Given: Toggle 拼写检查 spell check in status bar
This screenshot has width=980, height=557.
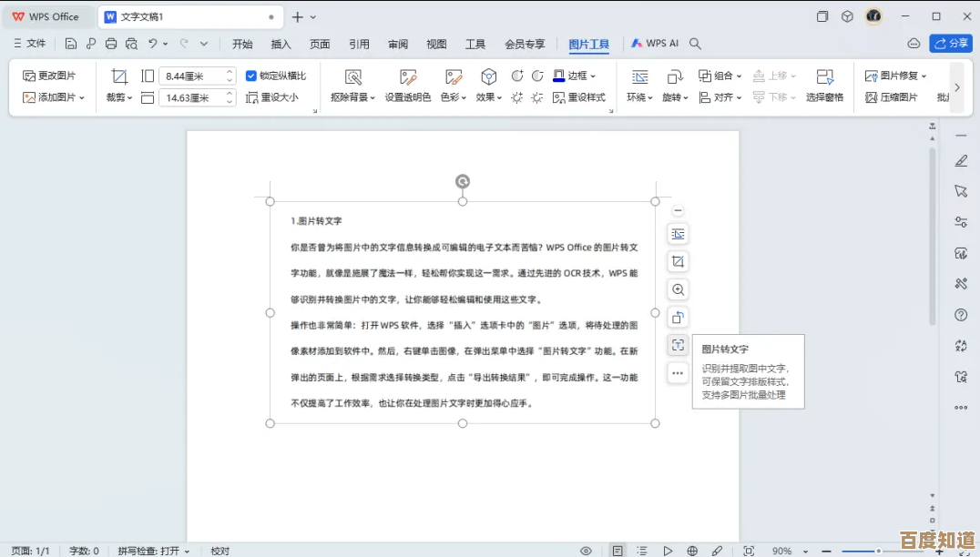Looking at the screenshot, I should coord(153,551).
